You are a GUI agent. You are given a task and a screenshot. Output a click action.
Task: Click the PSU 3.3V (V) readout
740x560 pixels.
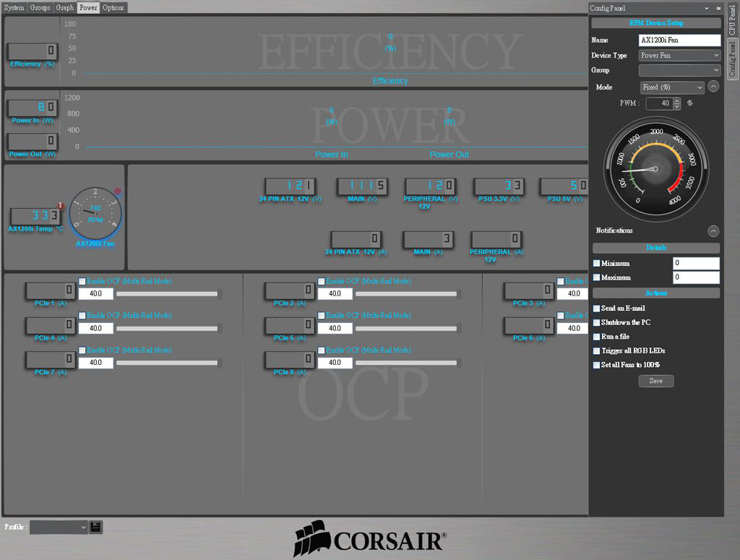[499, 186]
